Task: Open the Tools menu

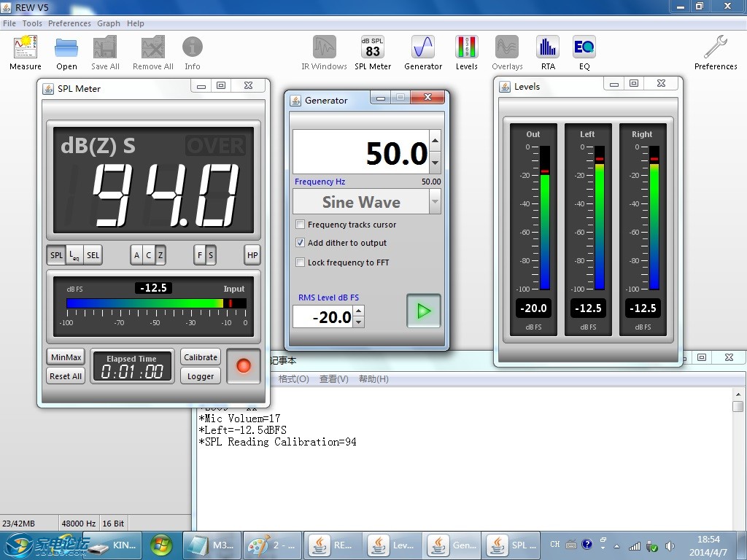Action: (32, 23)
